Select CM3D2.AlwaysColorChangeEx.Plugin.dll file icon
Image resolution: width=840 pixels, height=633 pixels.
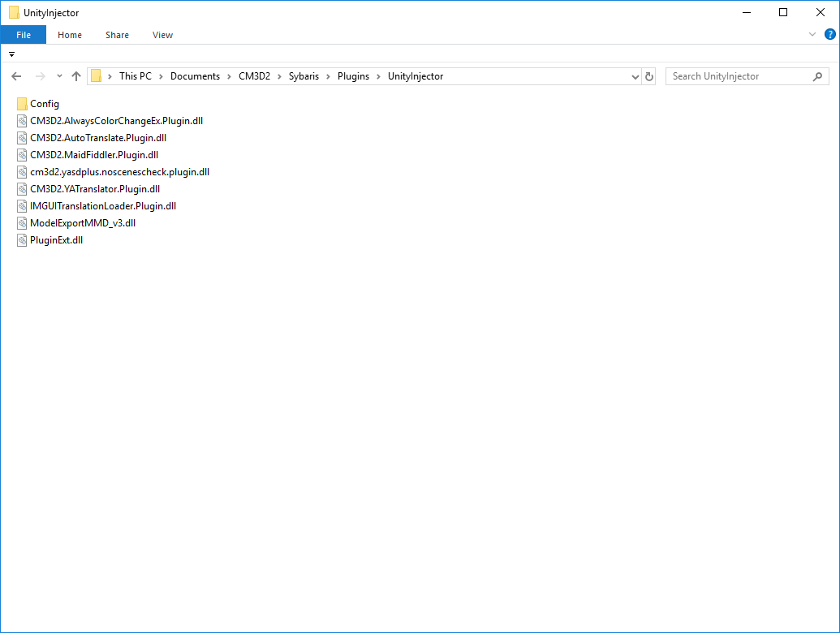click(x=22, y=121)
